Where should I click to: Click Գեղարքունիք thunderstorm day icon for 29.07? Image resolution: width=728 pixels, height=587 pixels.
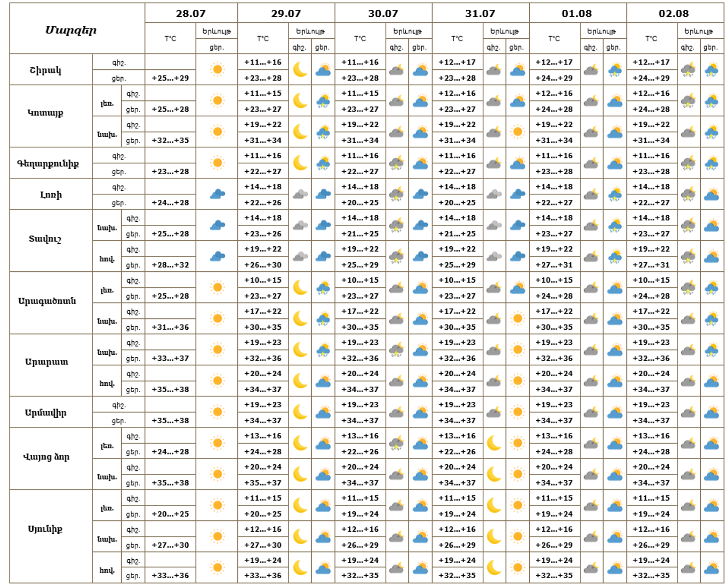click(x=323, y=163)
